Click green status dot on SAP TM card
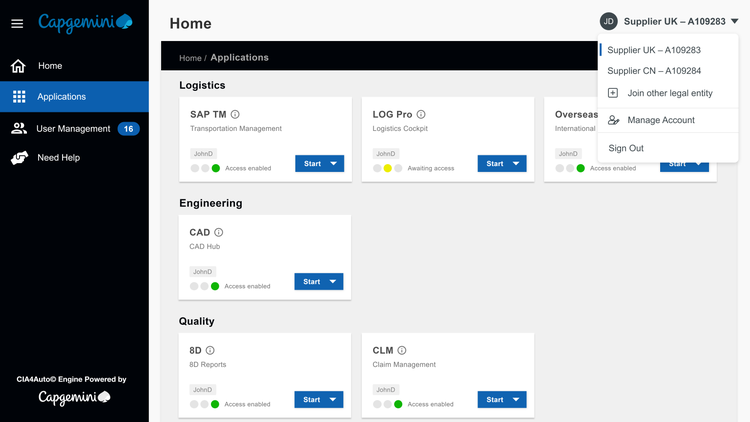Screen dimensions: 750x422 pos(216,168)
